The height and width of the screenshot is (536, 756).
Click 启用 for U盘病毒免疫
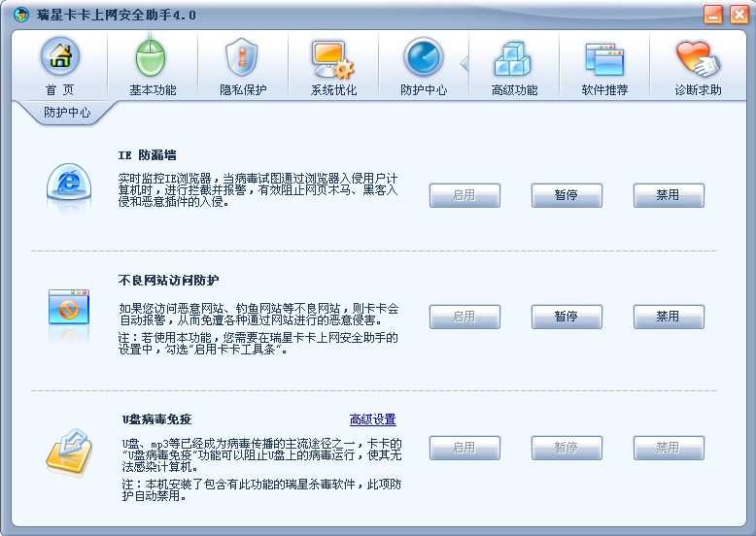[x=464, y=448]
